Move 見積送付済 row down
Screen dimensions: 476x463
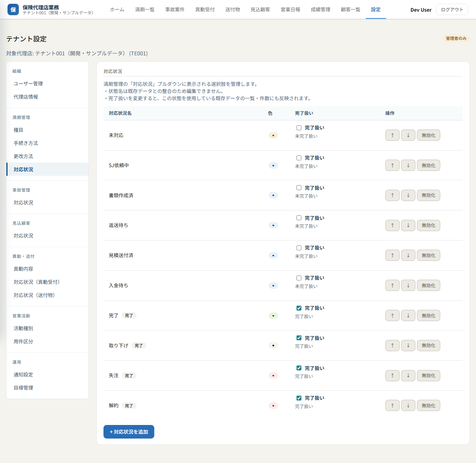[x=408, y=255]
